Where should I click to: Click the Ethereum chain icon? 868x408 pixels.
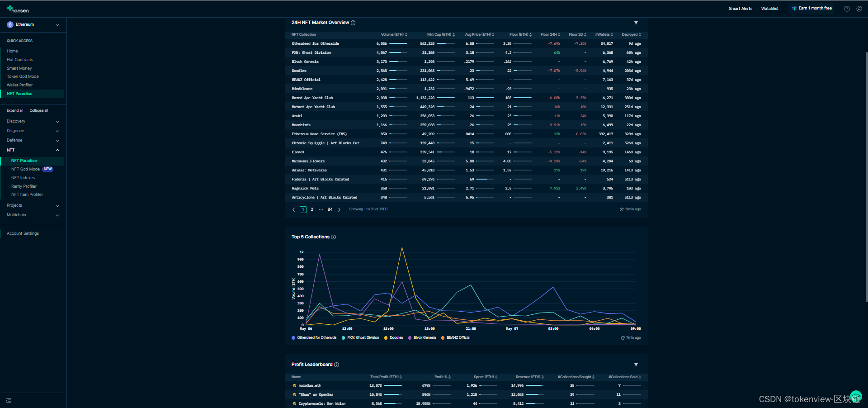coord(10,24)
